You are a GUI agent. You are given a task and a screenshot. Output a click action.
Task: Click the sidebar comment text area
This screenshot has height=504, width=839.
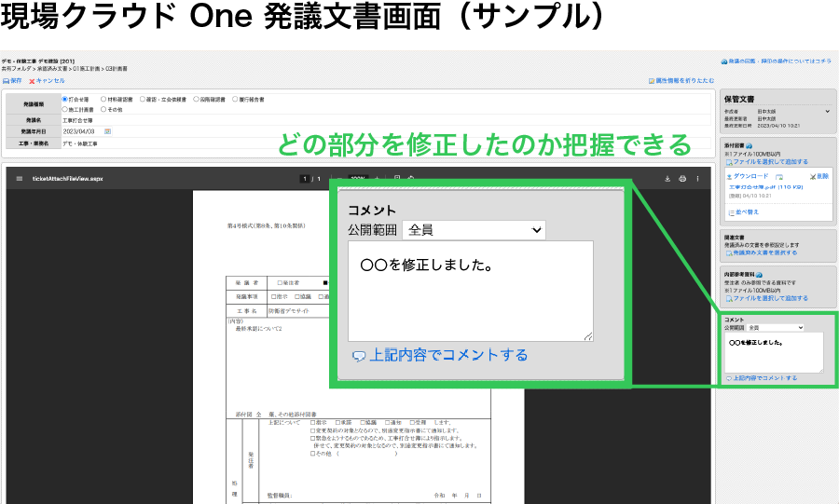775,353
